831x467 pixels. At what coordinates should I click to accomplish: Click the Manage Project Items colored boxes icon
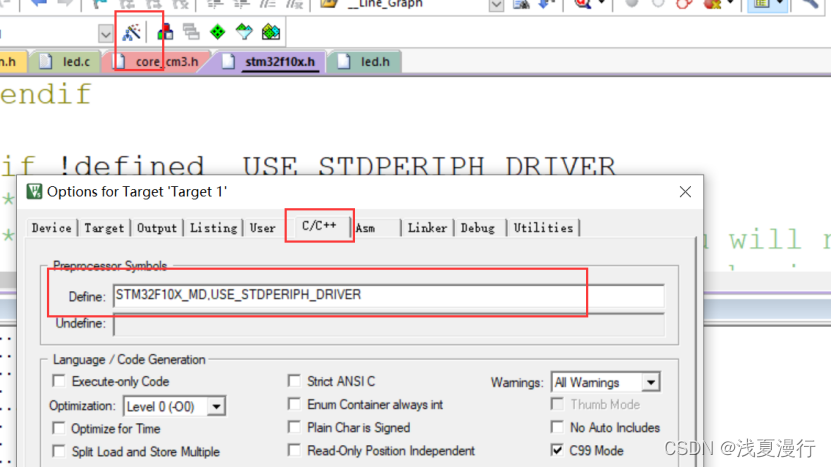[x=165, y=32]
